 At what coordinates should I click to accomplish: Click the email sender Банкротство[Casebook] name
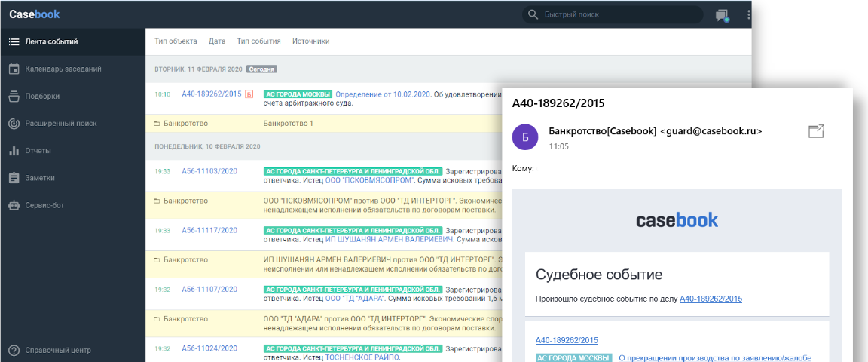602,131
